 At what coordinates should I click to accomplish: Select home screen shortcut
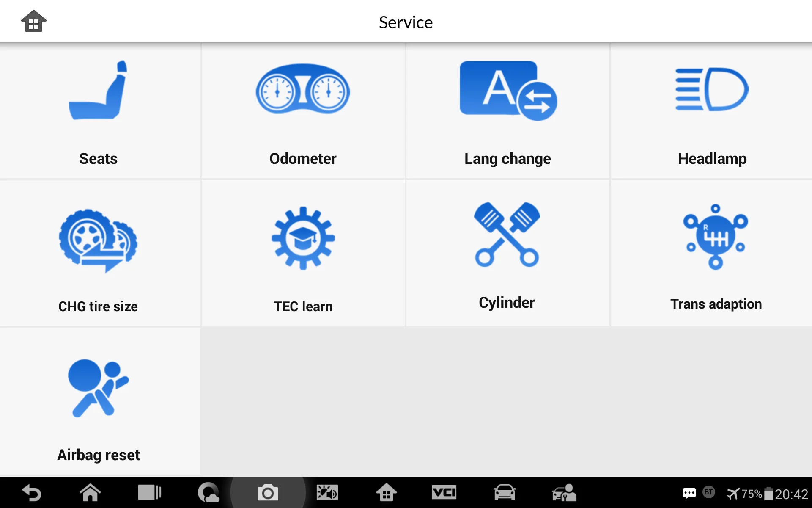pos(33,22)
